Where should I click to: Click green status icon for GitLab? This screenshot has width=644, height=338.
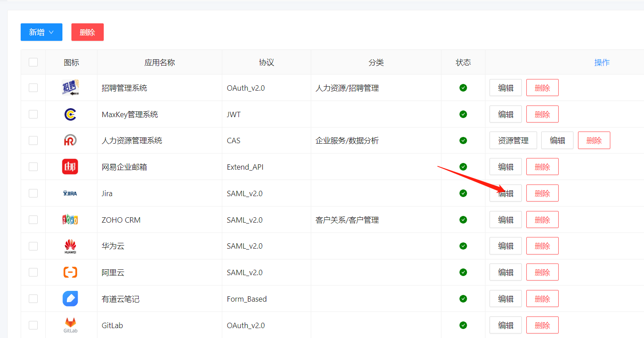pos(463,325)
